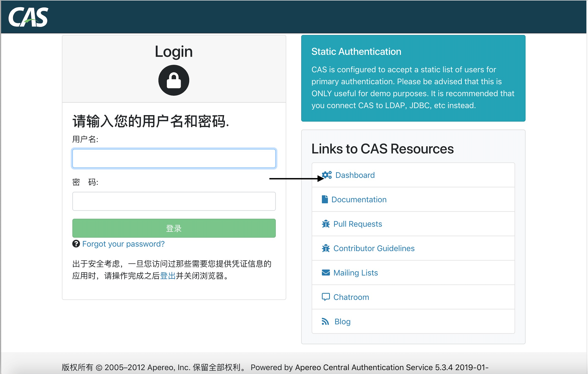
Task: Click the 用户名: label
Action: (85, 139)
